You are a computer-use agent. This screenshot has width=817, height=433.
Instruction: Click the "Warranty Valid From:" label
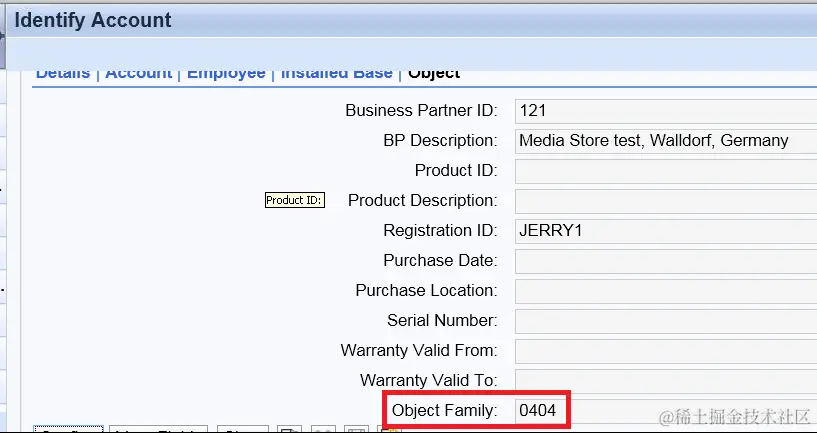419,350
